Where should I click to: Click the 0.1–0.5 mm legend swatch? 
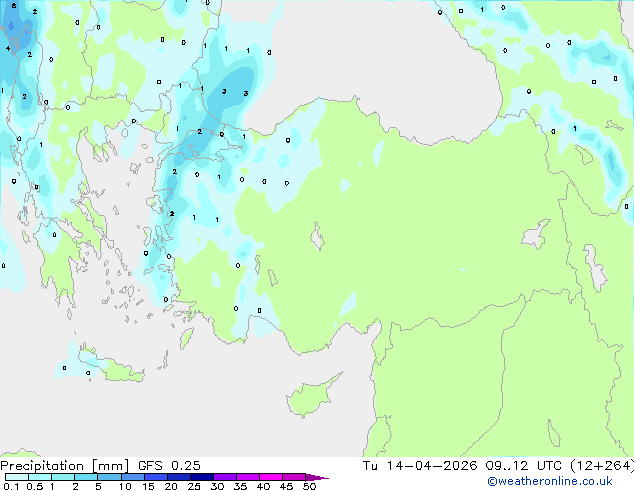pyautogui.click(x=17, y=477)
